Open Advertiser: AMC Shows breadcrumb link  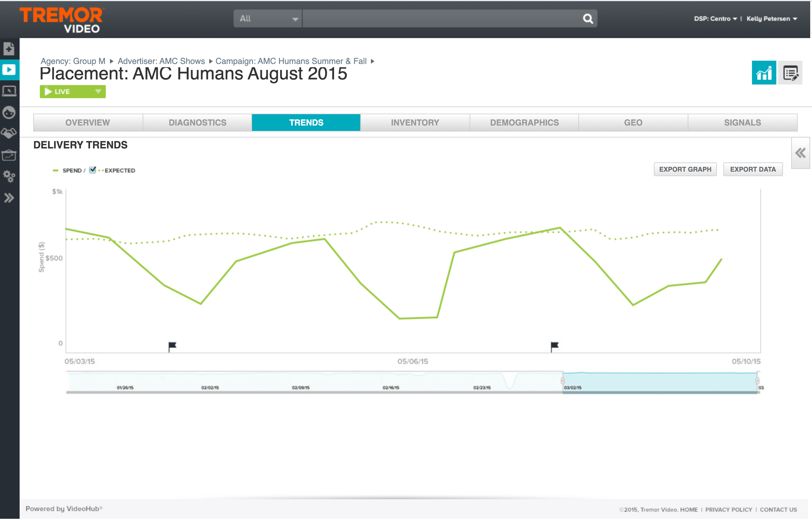coord(161,61)
